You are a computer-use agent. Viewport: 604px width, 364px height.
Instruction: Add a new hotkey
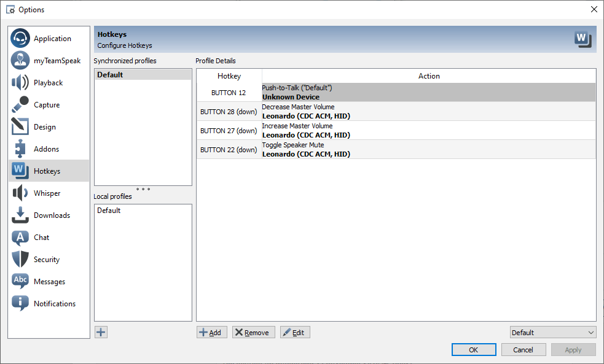pyautogui.click(x=211, y=332)
